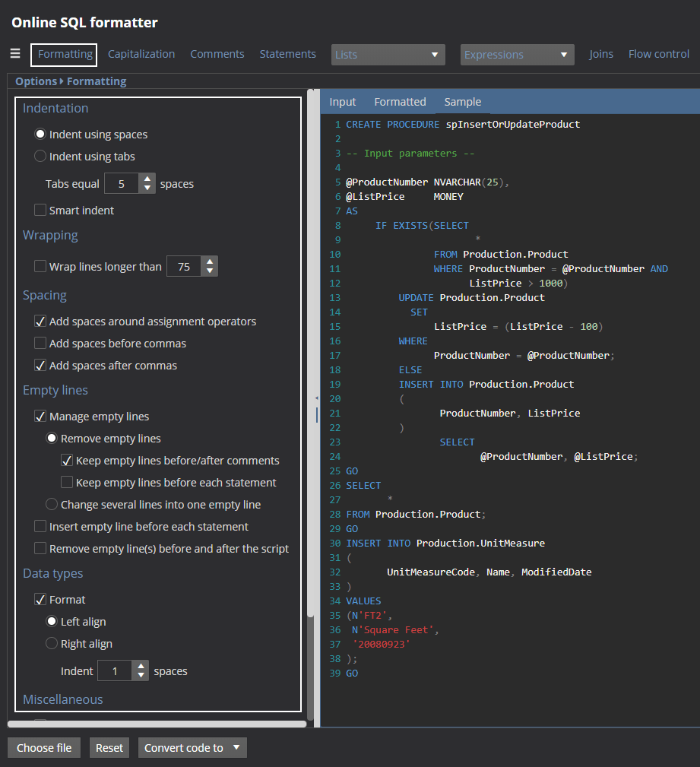Click the Empty lines section heading
This screenshot has height=767, width=700.
tap(55, 391)
